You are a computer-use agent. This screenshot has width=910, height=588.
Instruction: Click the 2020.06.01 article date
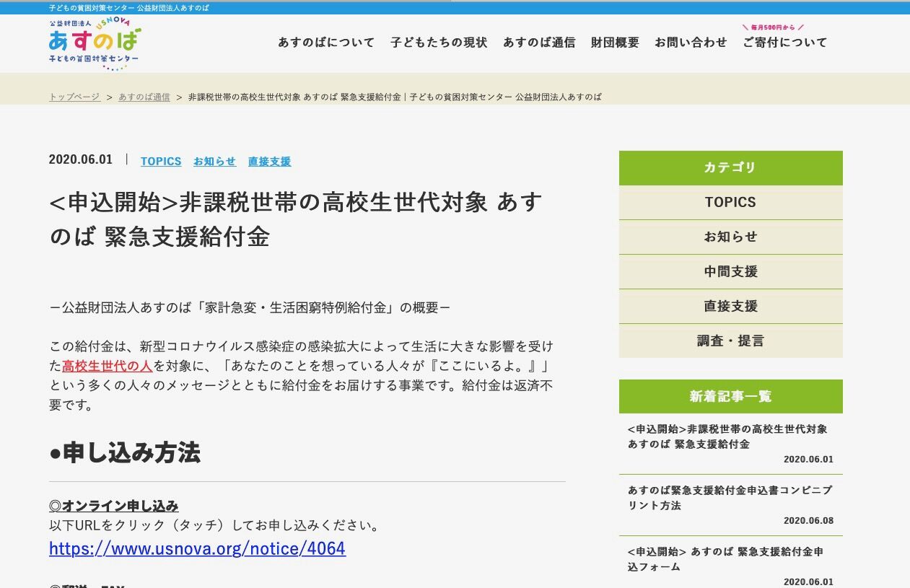[81, 160]
